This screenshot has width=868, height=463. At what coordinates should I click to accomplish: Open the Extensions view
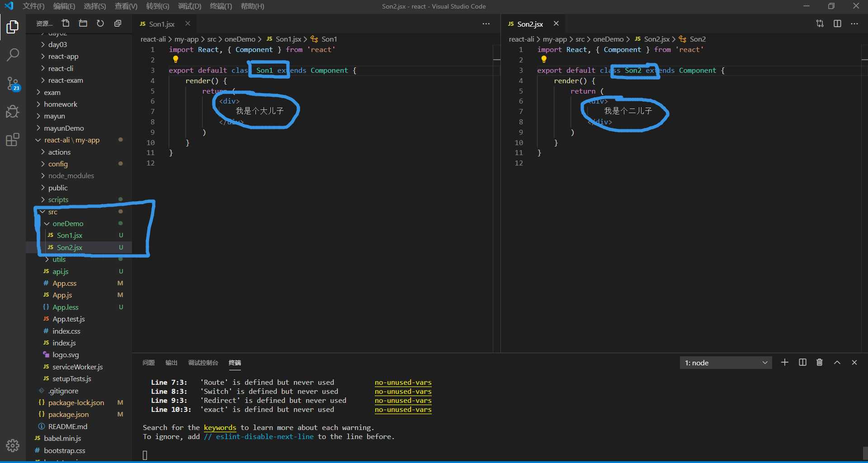point(13,139)
